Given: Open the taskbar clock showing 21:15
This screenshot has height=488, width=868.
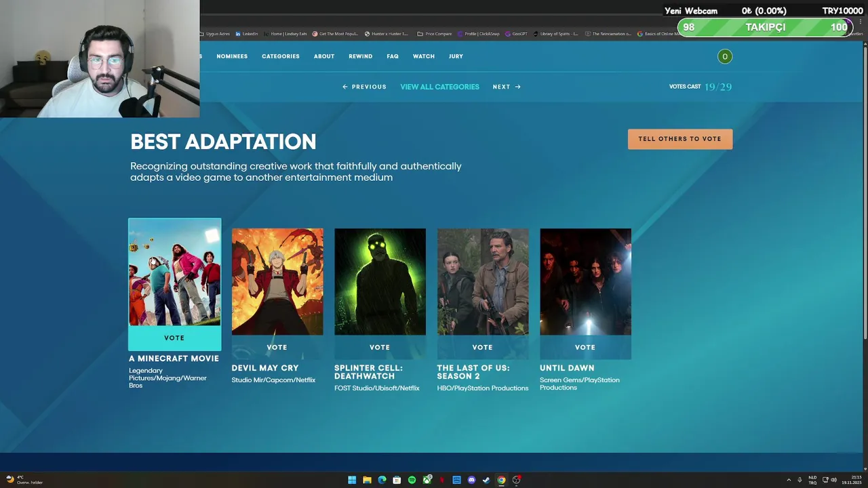Looking at the screenshot, I should (x=852, y=480).
